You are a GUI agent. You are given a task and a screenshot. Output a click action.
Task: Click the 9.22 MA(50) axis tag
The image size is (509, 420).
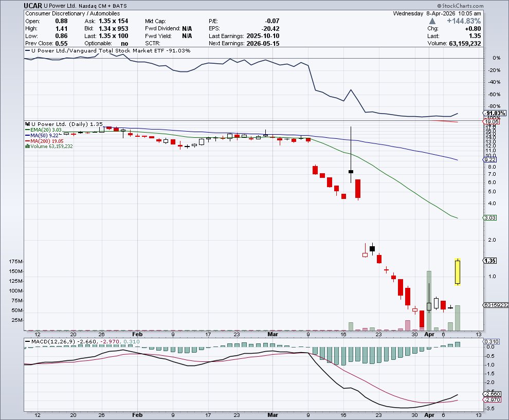[x=490, y=160]
